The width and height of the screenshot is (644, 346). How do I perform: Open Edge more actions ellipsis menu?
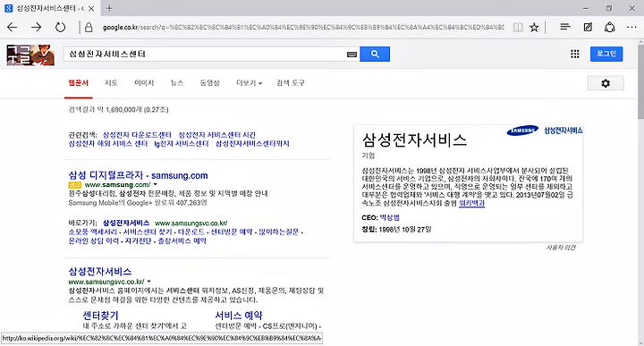pyautogui.click(x=631, y=28)
